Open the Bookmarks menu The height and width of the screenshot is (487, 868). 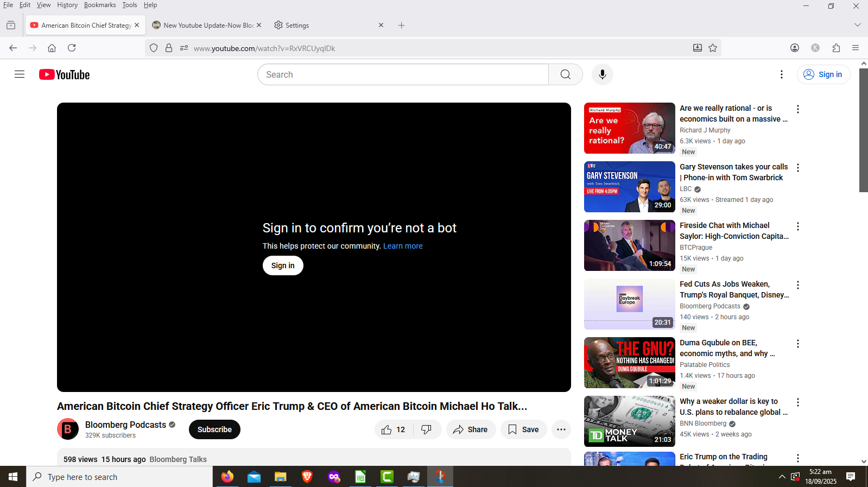100,5
